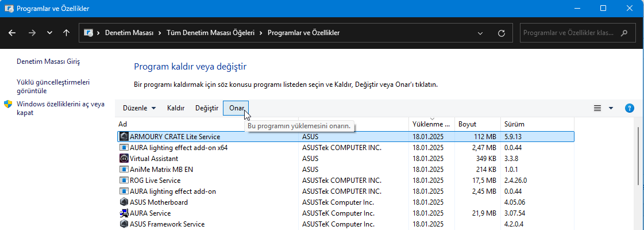Click the 17,5 MB size cell
The height and width of the screenshot is (230, 644).
coord(484,181)
